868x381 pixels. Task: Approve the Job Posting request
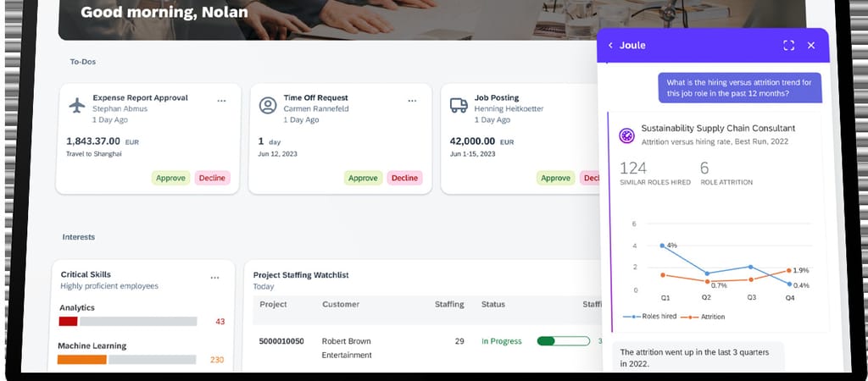(x=556, y=178)
